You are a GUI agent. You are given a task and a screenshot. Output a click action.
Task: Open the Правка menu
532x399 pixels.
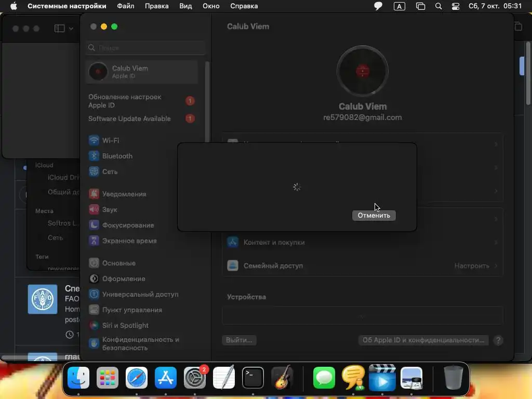157,6
